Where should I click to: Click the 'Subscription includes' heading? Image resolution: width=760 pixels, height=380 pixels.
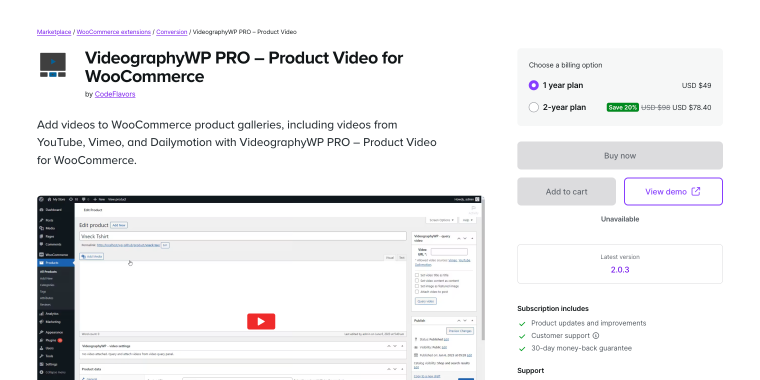[553, 308]
